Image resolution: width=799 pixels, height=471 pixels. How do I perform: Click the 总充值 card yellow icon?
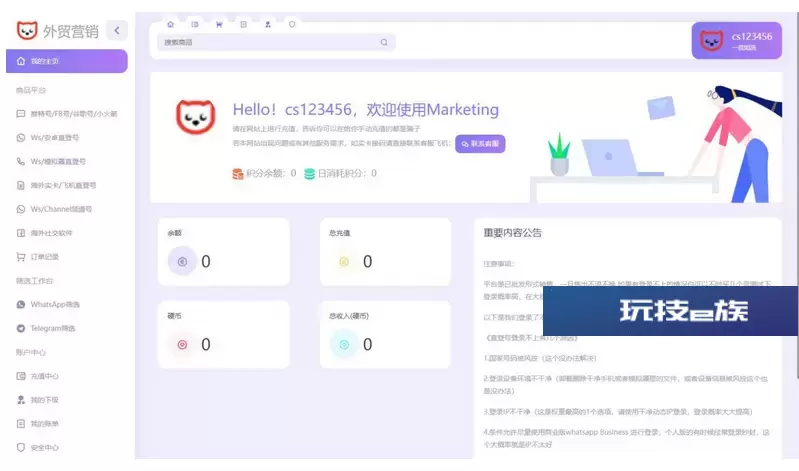pos(344,261)
